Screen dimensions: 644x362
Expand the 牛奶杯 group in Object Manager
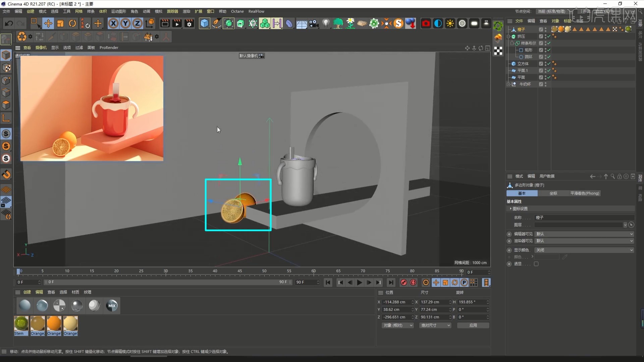508,84
